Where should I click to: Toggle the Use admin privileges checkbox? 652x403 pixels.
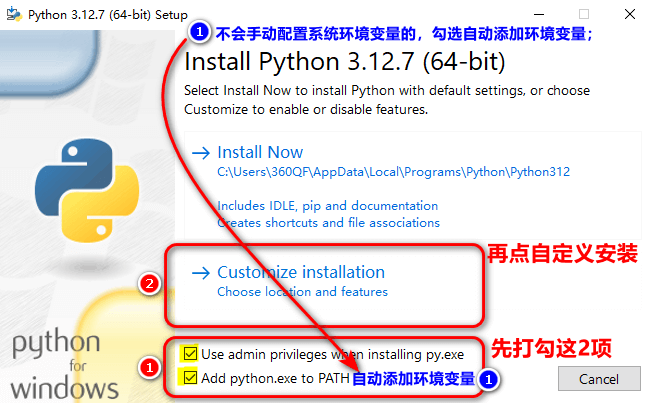click(x=190, y=354)
